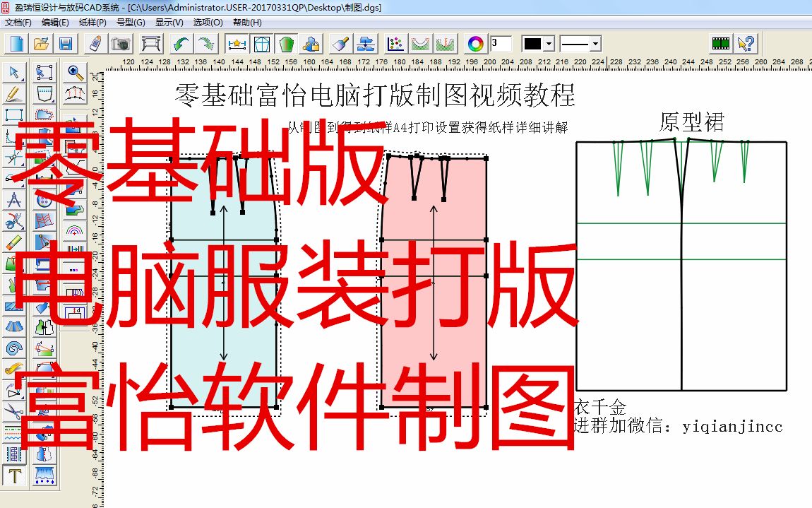Click the 零基础富怡电脑打版制图视频教程 heading

(375, 95)
